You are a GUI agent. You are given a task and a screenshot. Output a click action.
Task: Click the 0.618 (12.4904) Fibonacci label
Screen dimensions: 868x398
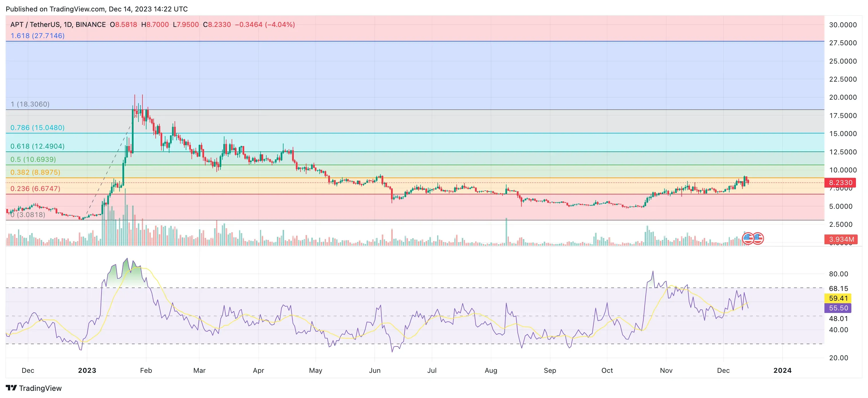pyautogui.click(x=37, y=146)
